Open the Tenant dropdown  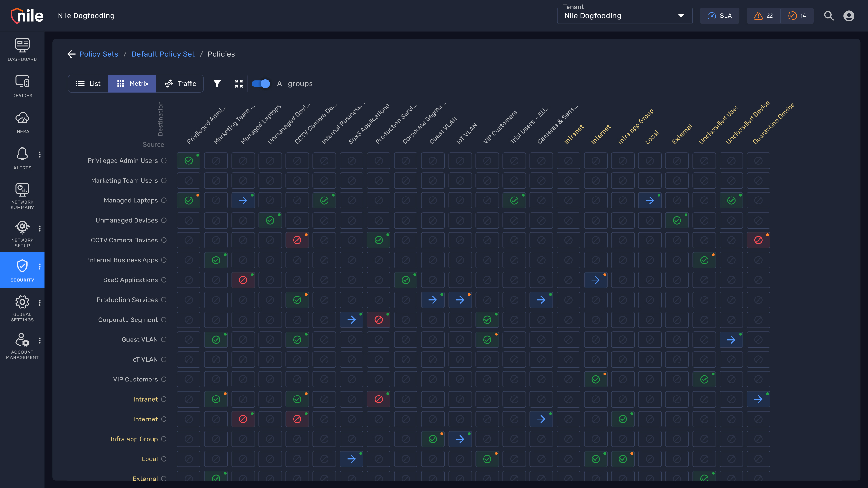[x=624, y=15]
